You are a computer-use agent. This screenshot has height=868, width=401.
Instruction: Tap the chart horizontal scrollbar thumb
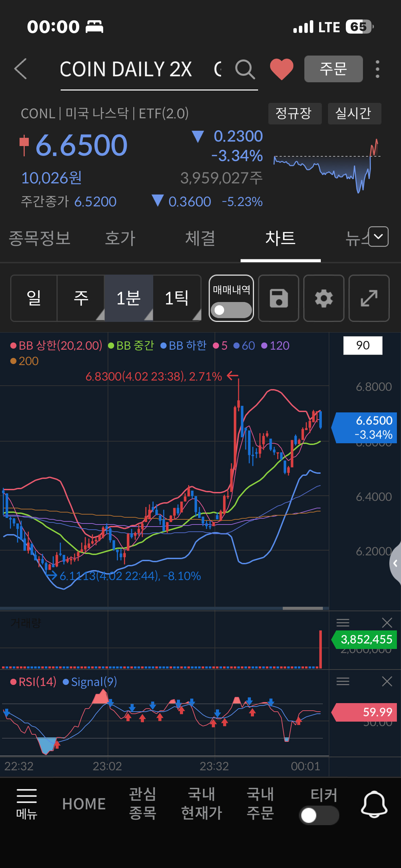[303, 608]
